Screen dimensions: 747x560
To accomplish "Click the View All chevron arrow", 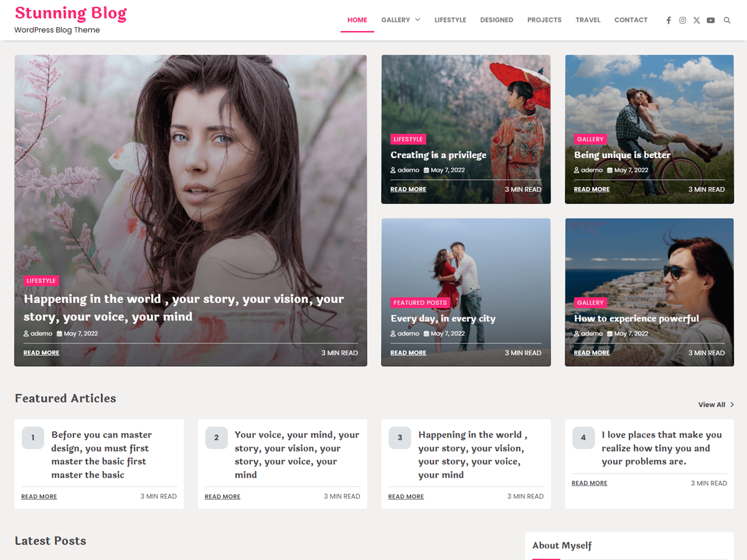I will coord(732,404).
